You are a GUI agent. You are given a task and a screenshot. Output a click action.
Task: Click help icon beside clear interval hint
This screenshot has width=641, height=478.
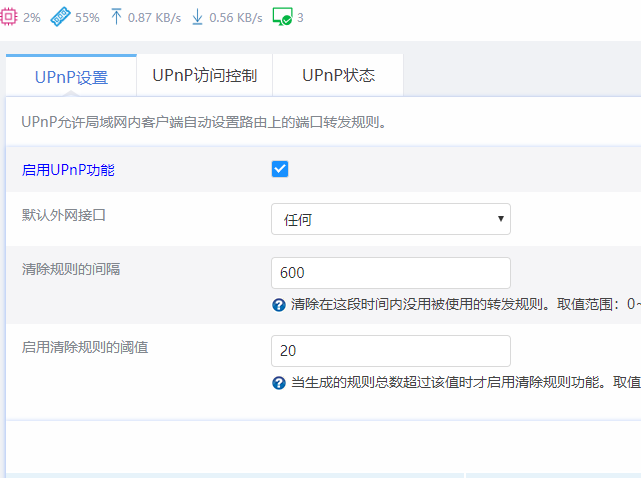pyautogui.click(x=279, y=304)
